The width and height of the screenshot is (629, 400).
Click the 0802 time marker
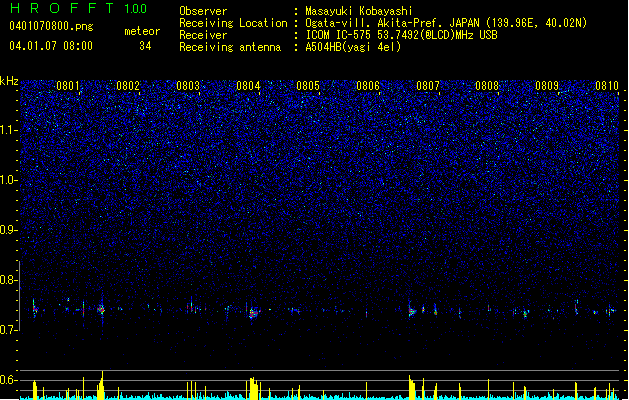[128, 86]
